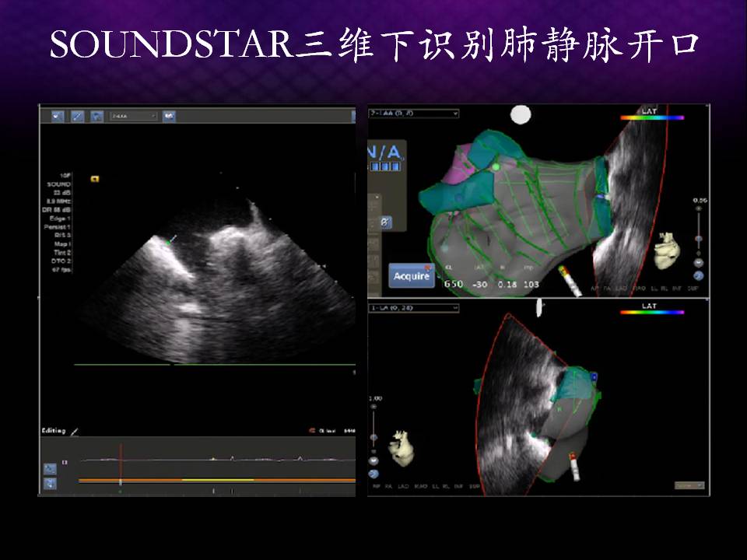747x560 pixels.
Task: Click the first ultrasound toolbar icon
Action: click(x=58, y=116)
